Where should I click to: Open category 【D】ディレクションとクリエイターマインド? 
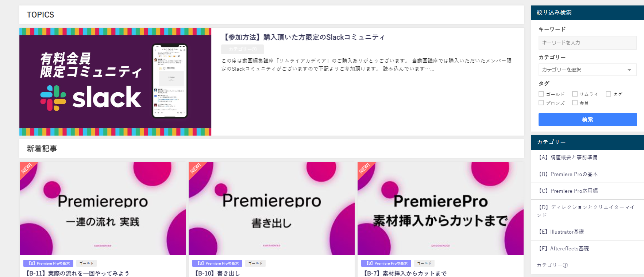point(587,211)
